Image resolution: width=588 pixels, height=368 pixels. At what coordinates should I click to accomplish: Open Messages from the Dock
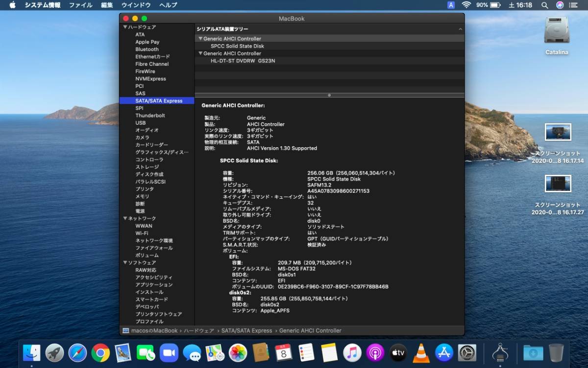click(x=192, y=352)
